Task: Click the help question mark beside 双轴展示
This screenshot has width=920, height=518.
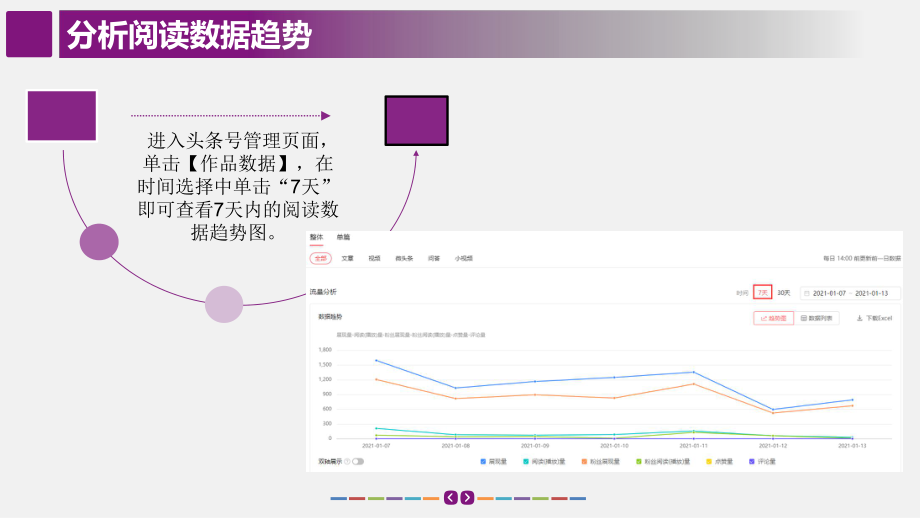Action: [x=347, y=462]
